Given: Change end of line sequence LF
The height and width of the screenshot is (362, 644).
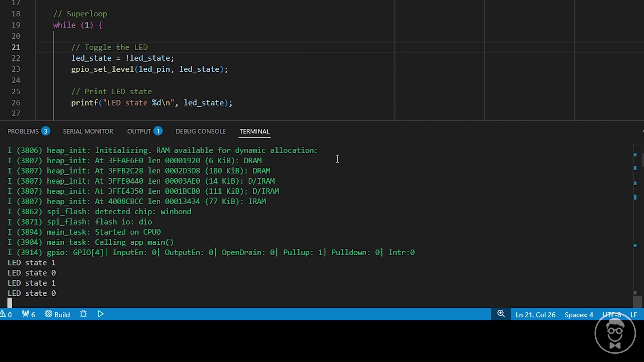Looking at the screenshot, I should coord(634,315).
